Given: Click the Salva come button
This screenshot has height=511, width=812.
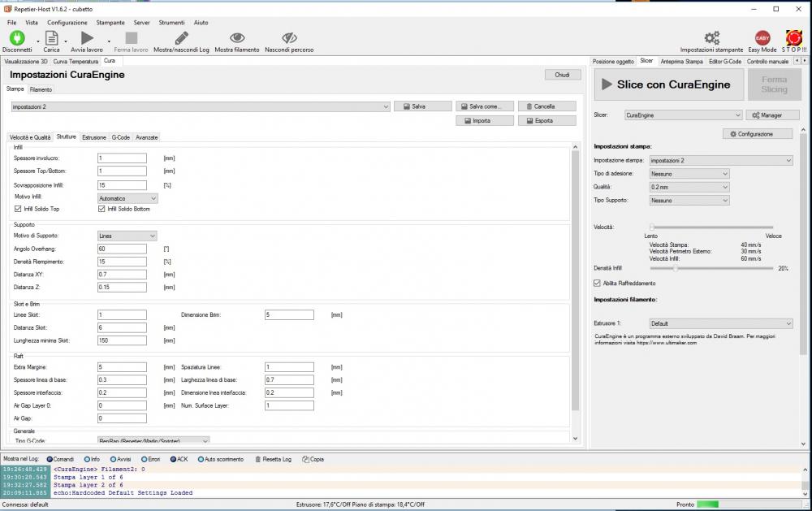Looking at the screenshot, I should pyautogui.click(x=485, y=106).
